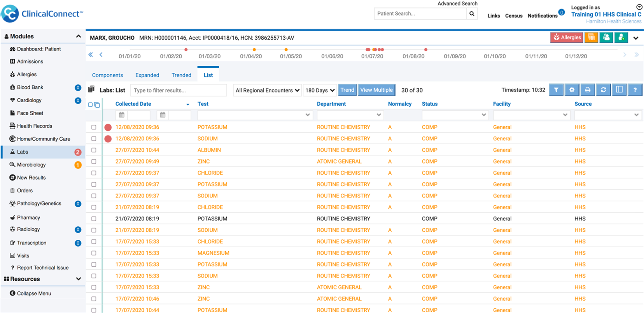Open the to-date calendar under Collected Date
The height and width of the screenshot is (313, 644).
pyautogui.click(x=163, y=115)
